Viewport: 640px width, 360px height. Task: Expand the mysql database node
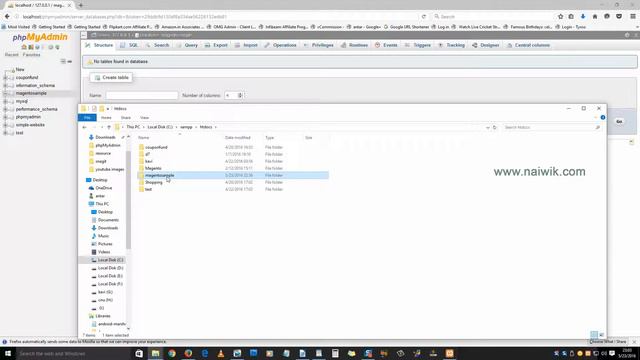(5, 101)
